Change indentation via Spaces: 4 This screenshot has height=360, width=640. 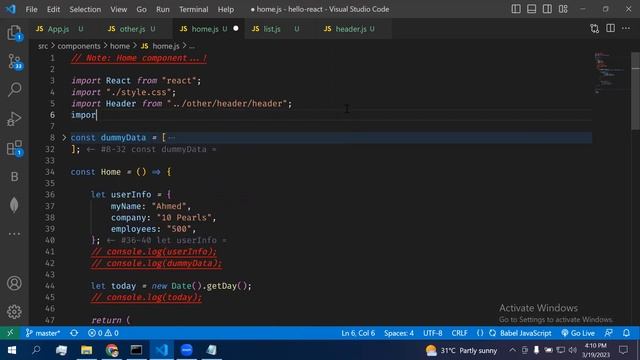click(399, 333)
